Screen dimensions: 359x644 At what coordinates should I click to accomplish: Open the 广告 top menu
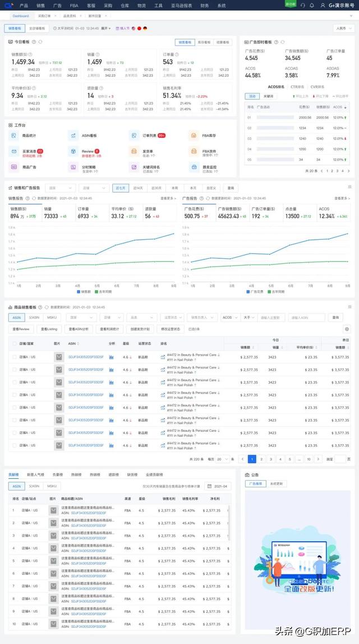tap(57, 6)
